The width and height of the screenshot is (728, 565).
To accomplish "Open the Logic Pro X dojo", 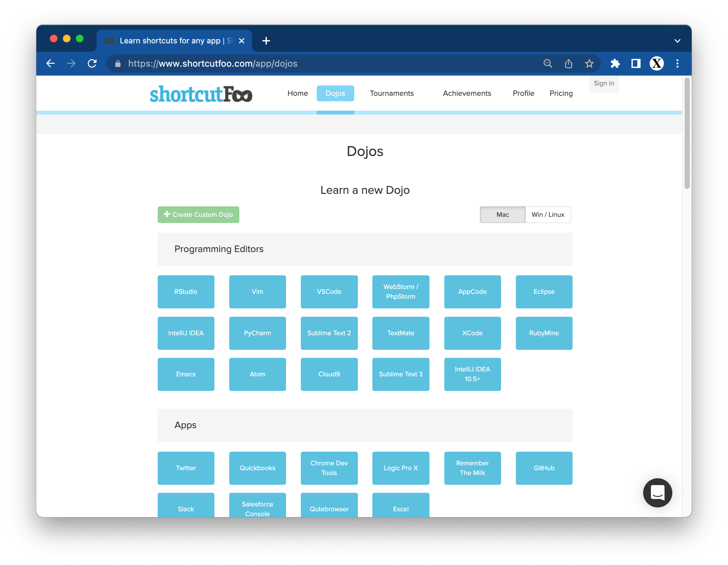I will point(401,468).
